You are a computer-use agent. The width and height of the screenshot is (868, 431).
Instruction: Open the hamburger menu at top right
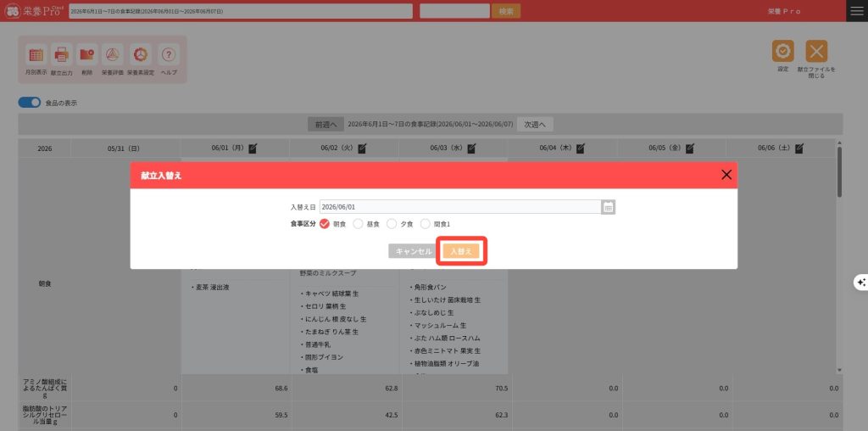click(857, 11)
